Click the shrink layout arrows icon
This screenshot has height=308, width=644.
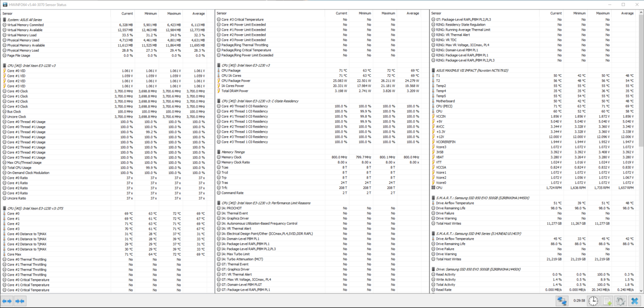point(20,301)
